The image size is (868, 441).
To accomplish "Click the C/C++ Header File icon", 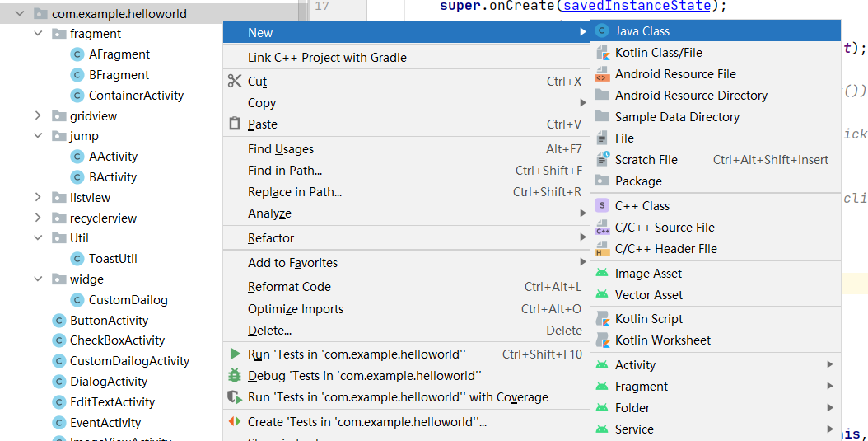I will pos(602,249).
